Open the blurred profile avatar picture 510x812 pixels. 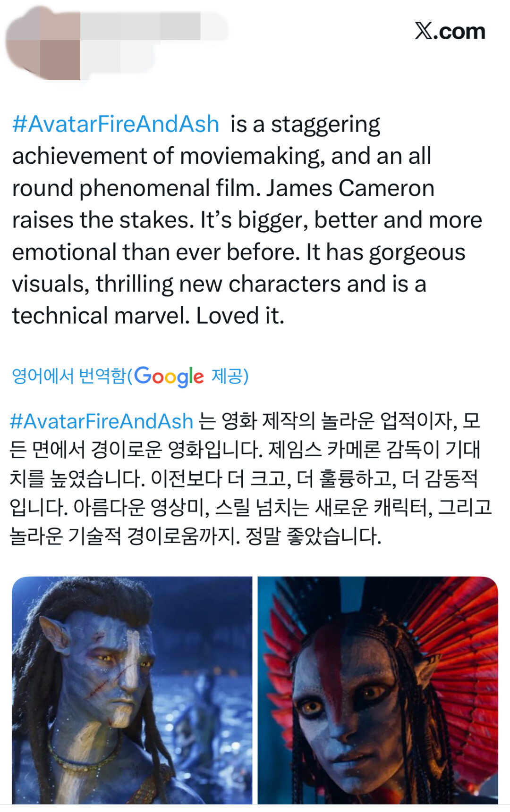pos(42,43)
